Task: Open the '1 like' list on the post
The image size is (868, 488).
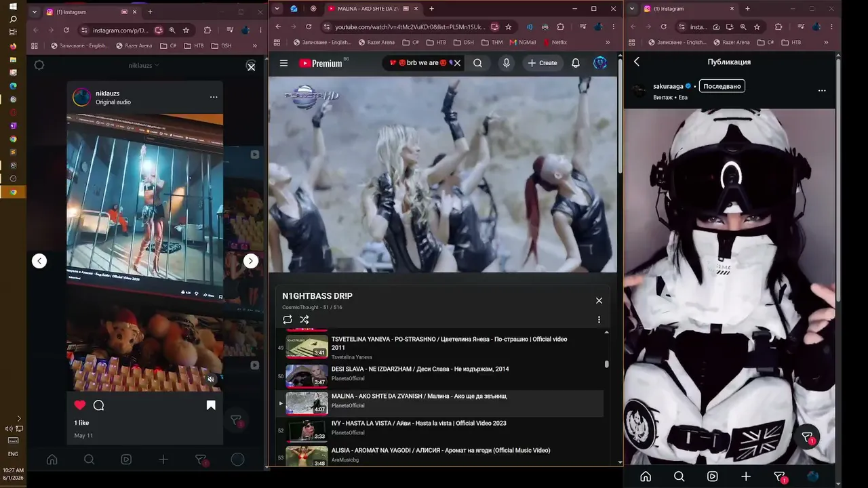Action: point(81,423)
